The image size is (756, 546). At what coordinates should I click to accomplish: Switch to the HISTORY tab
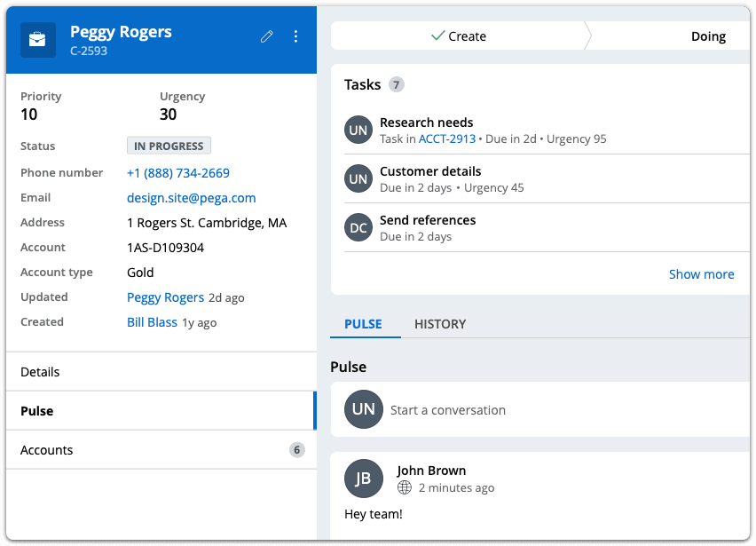pyautogui.click(x=440, y=324)
